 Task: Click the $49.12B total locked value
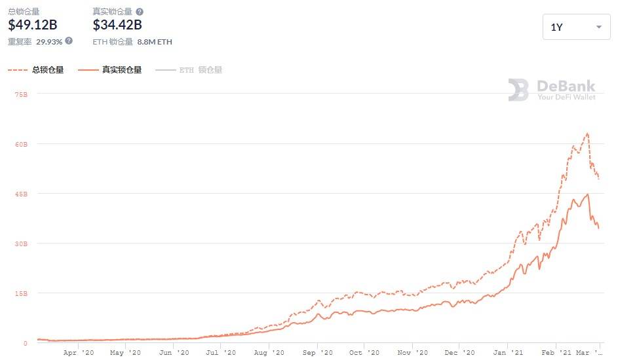33,26
